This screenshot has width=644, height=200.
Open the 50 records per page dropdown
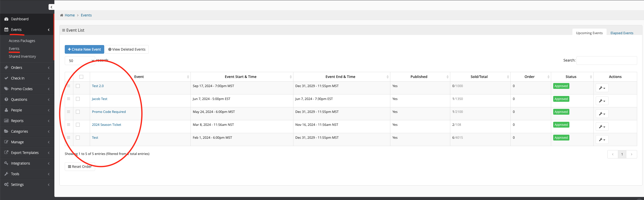80,61
